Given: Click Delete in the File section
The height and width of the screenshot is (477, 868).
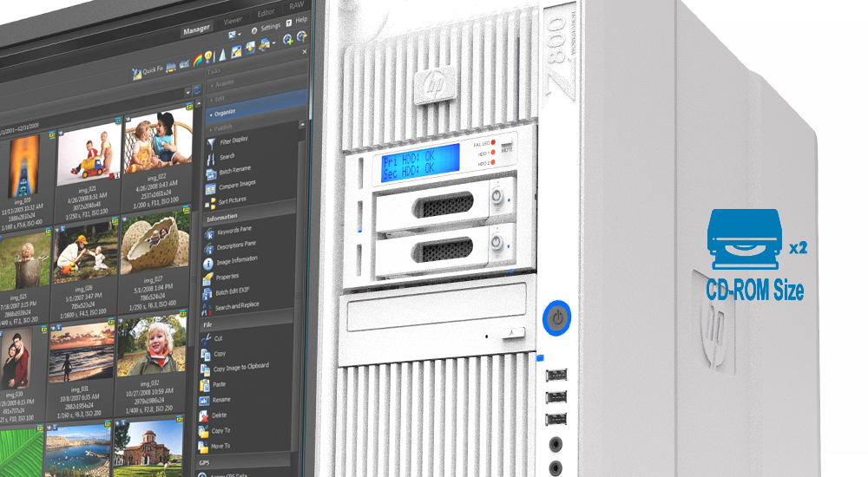Looking at the screenshot, I should (x=220, y=415).
